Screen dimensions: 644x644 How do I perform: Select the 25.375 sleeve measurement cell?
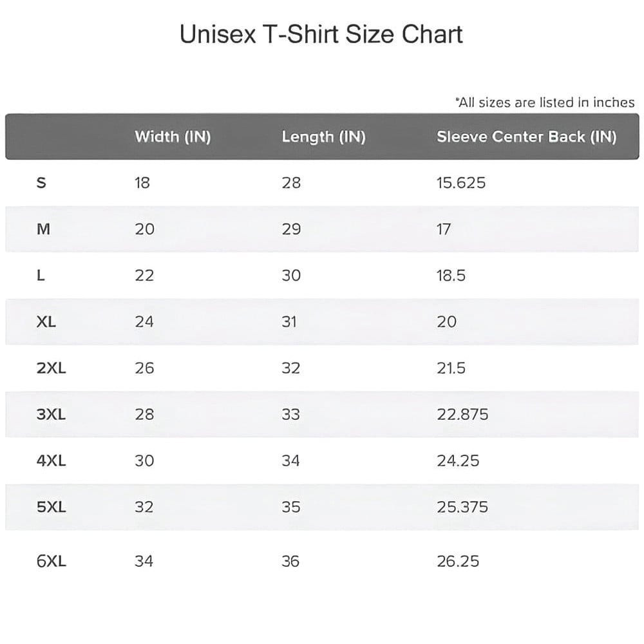click(x=462, y=507)
